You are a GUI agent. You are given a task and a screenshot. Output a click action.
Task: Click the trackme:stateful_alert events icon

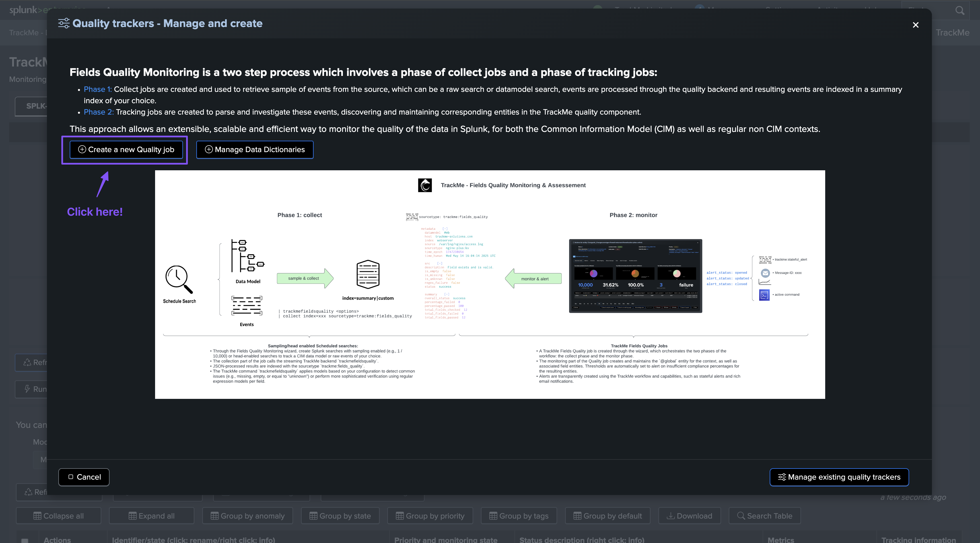click(765, 260)
